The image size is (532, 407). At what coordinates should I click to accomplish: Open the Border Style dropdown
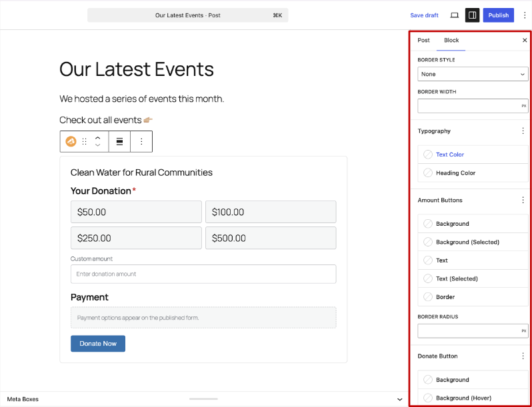[473, 74]
